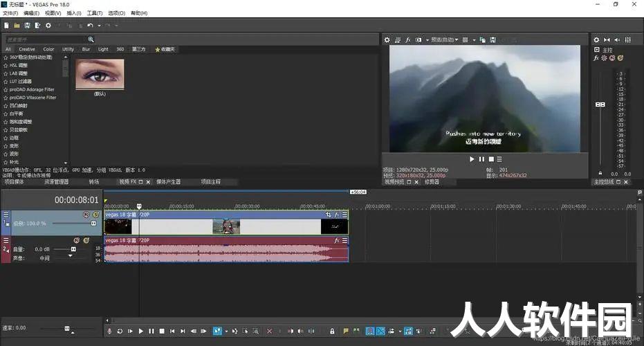Open video event pan/crop icon
This screenshot has height=346, width=644.
click(328, 215)
